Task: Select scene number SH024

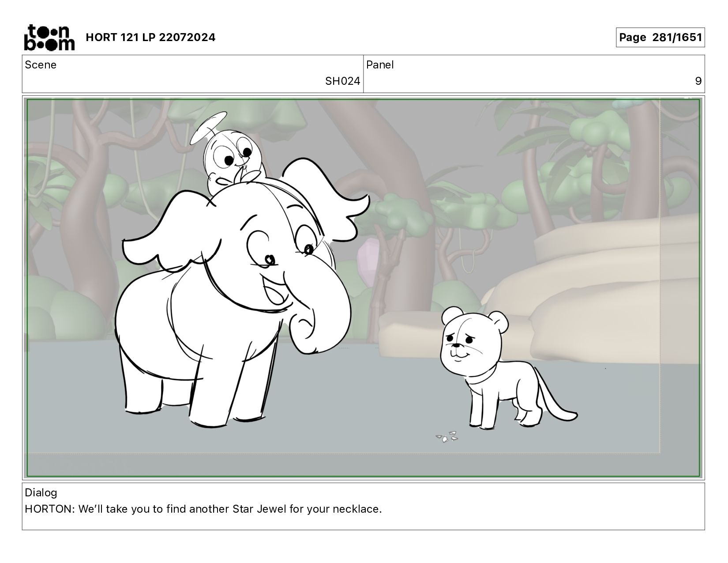Action: [342, 81]
